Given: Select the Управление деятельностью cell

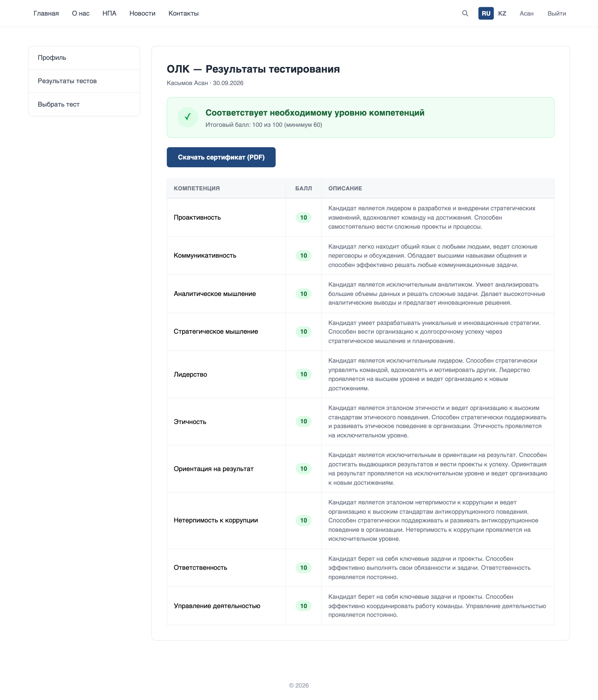Looking at the screenshot, I should coord(226,606).
